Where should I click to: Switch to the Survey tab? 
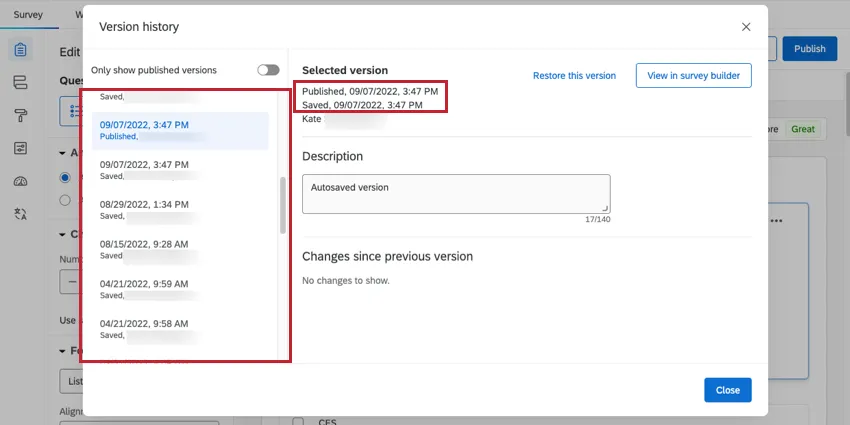(x=28, y=16)
